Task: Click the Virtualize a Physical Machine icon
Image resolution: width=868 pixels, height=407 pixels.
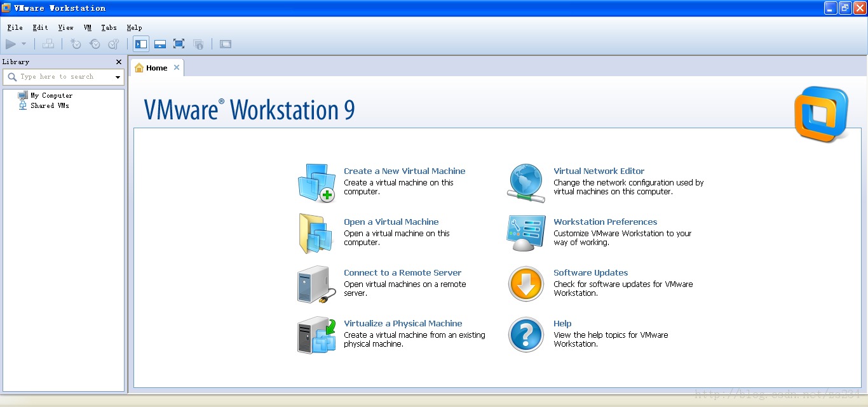Action: pyautogui.click(x=316, y=335)
